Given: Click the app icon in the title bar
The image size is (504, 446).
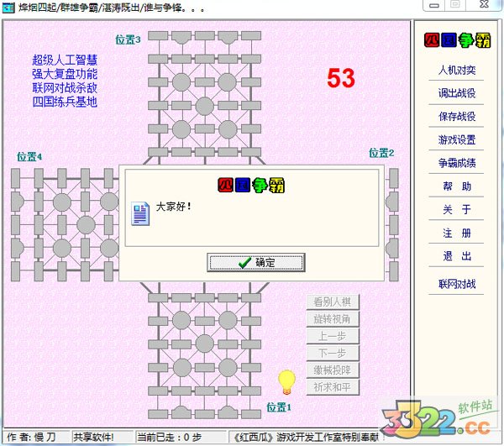Looking at the screenshot, I should click(x=8, y=7).
